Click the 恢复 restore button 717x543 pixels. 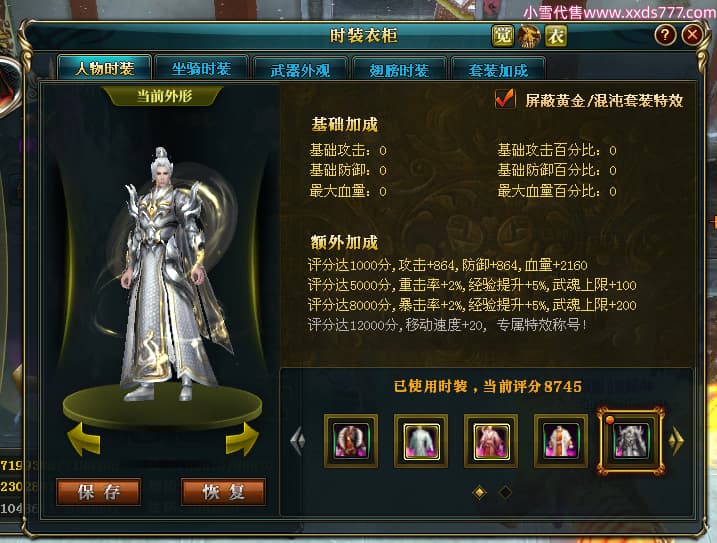[223, 492]
